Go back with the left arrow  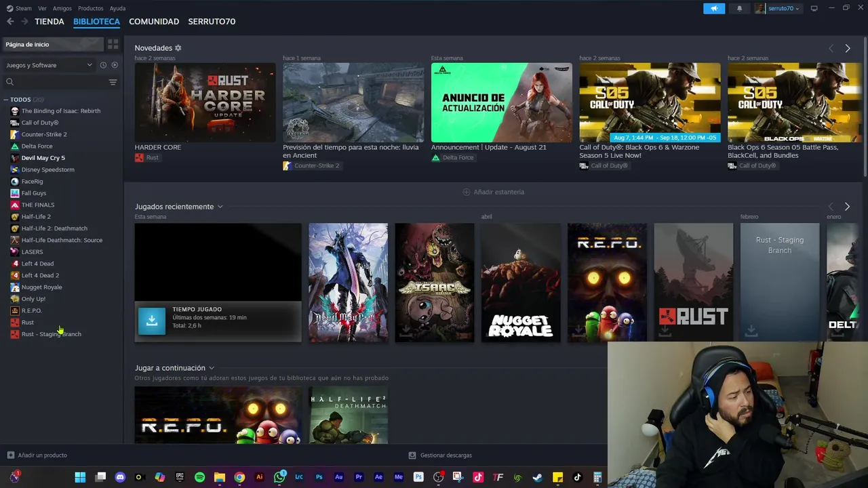[10, 22]
